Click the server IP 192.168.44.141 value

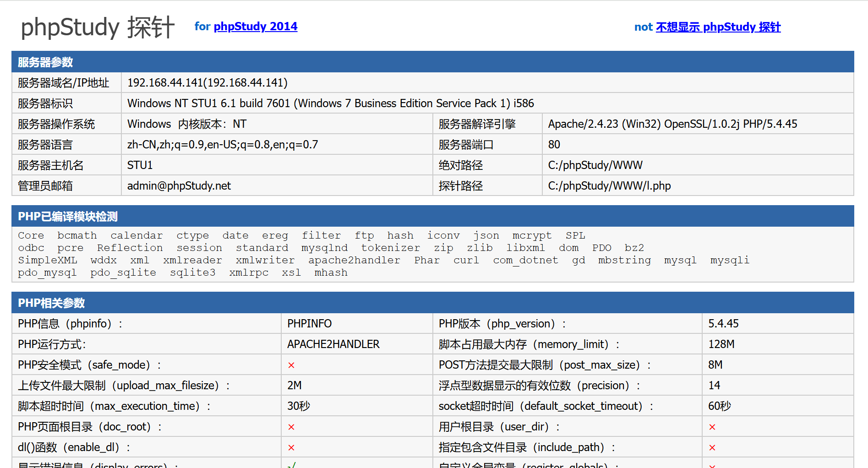tap(207, 83)
